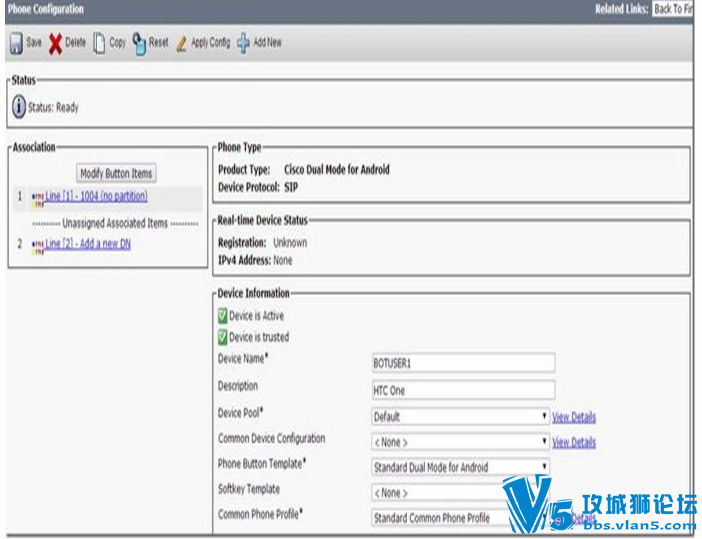This screenshot has height=539, width=702.
Task: Toggle the Device is trusted checkbox
Action: [x=223, y=337]
